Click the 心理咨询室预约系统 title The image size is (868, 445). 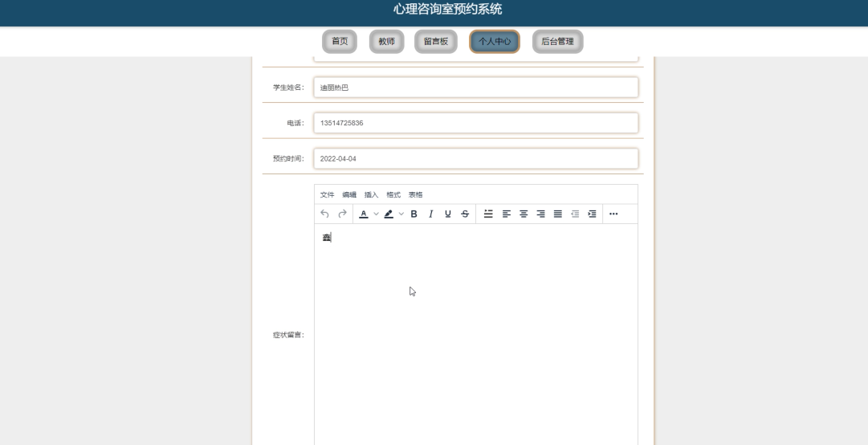447,9
